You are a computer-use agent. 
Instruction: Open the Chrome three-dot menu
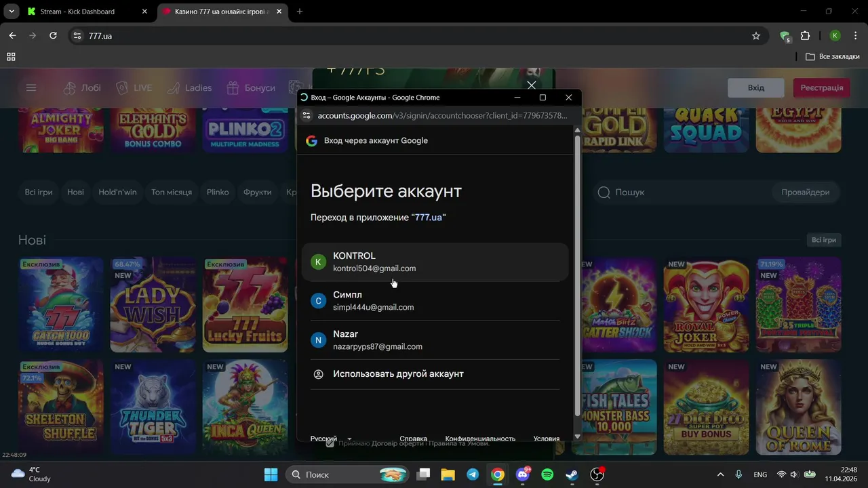pyautogui.click(x=855, y=36)
